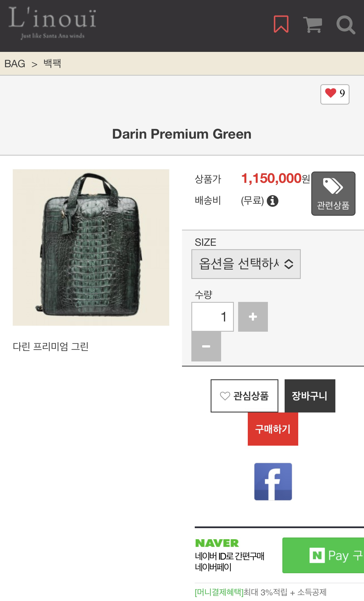Image resolution: width=364 pixels, height=601 pixels.
Task: Show shipping info via the info icon
Action: coord(272,201)
